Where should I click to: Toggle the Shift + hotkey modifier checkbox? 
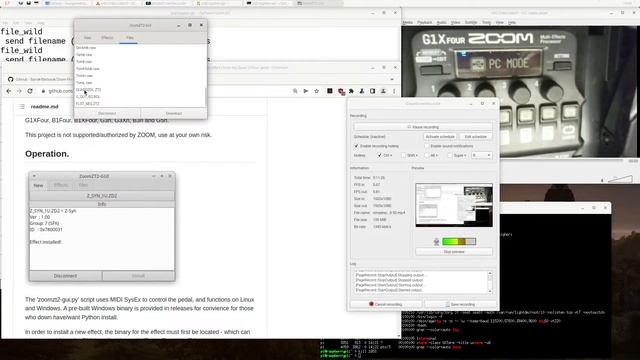click(403, 155)
